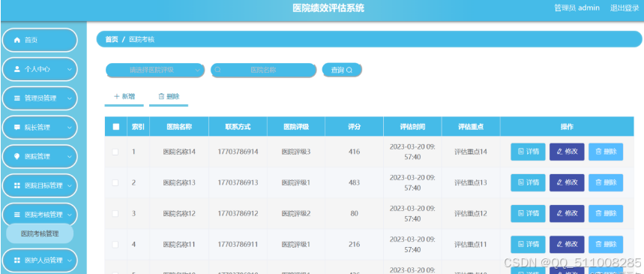Click the 评估时间 column header

click(412, 127)
